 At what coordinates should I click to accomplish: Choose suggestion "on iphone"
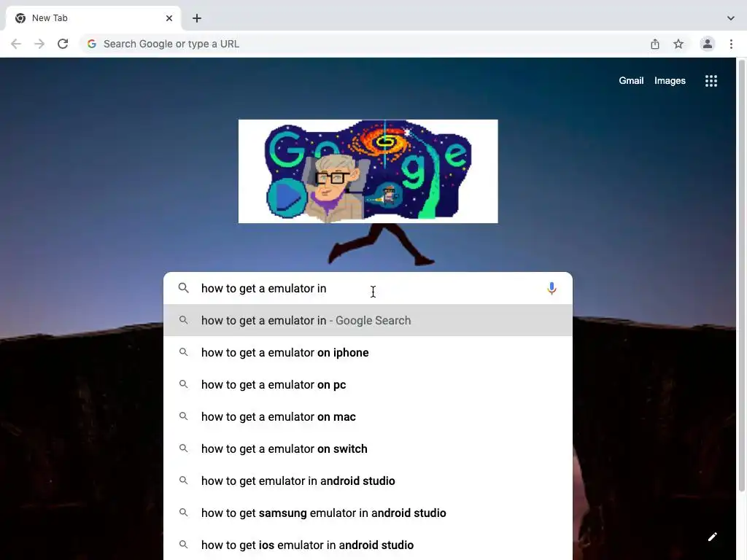368,352
